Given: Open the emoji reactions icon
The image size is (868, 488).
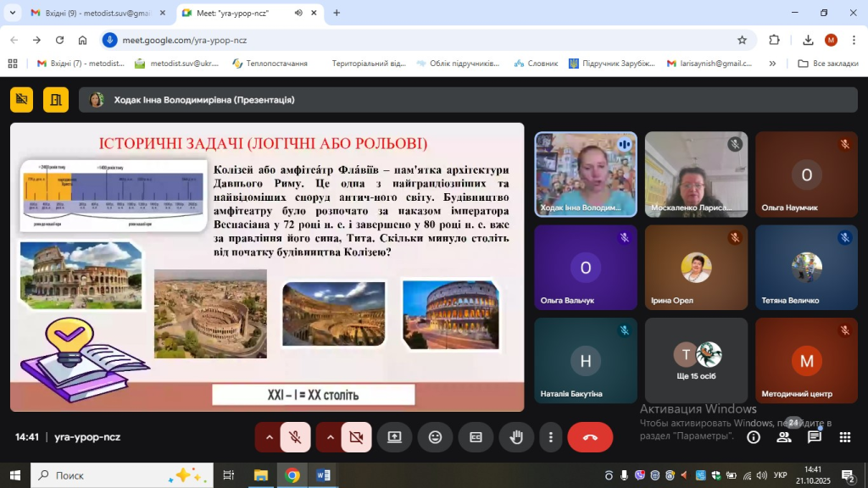Looking at the screenshot, I should click(435, 437).
